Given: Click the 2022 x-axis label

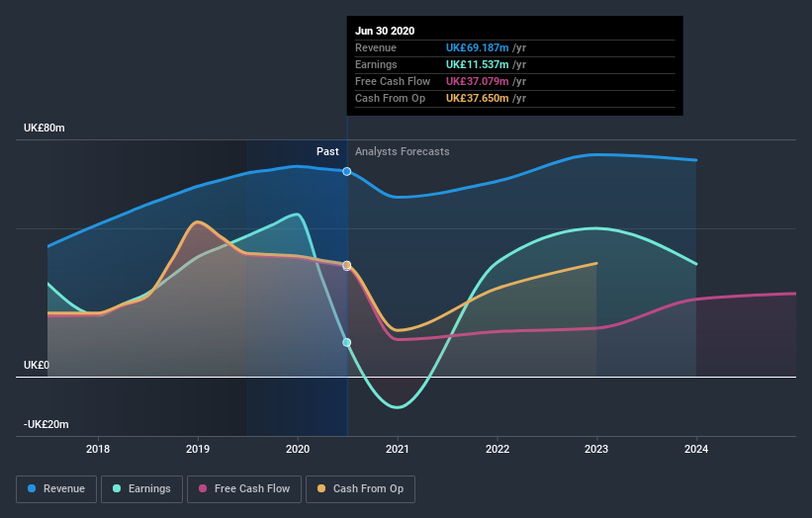Looking at the screenshot, I should (x=497, y=449).
